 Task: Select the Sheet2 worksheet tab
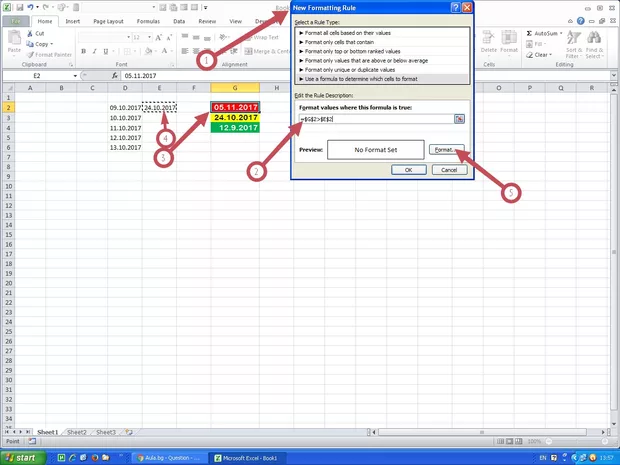[x=77, y=432]
